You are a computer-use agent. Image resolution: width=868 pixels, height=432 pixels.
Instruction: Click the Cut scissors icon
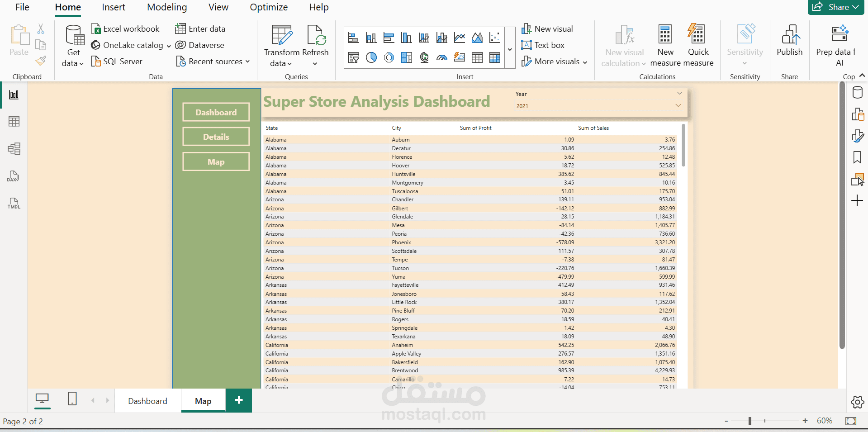pos(41,29)
